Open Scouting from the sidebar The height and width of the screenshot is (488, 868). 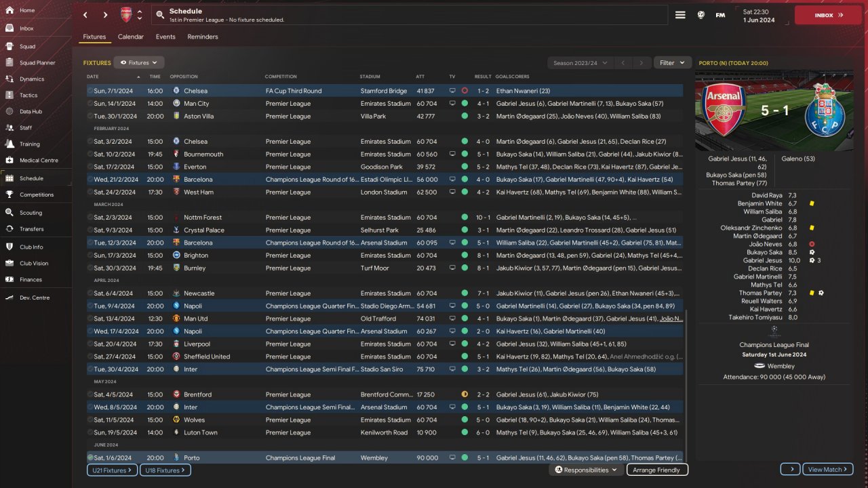pos(9,213)
